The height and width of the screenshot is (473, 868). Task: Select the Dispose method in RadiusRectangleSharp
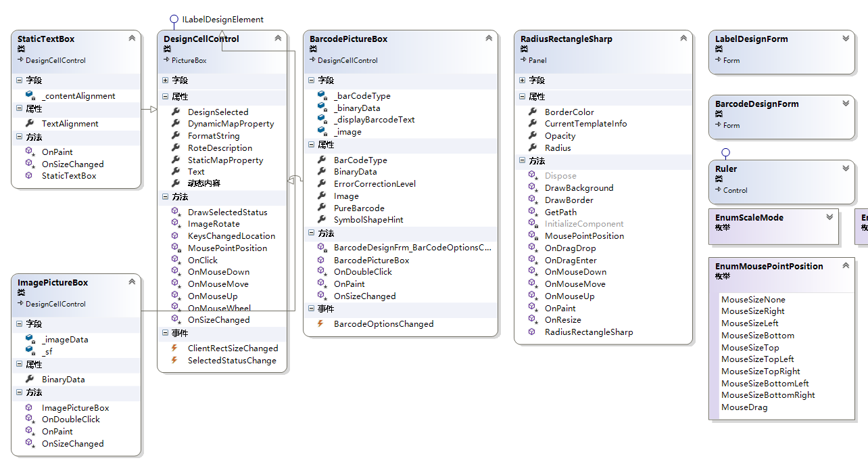560,176
